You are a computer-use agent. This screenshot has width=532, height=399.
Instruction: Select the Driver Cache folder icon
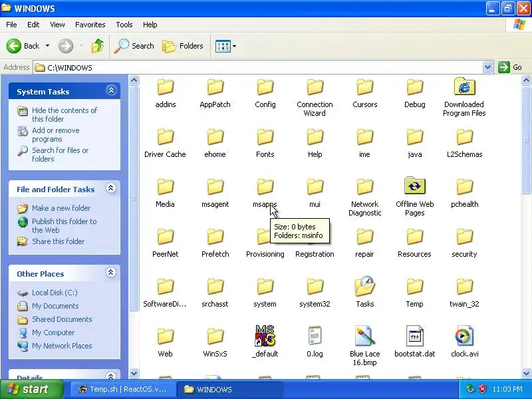(x=165, y=137)
